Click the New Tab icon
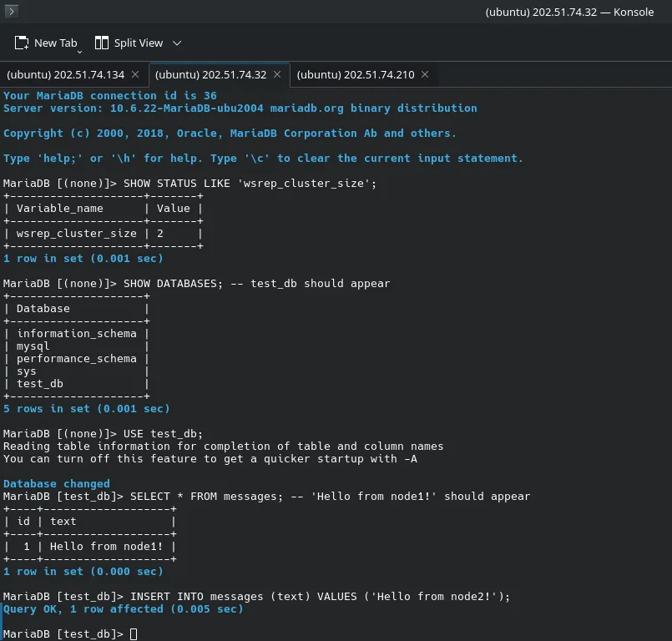The width and height of the screenshot is (672, 641). click(22, 43)
